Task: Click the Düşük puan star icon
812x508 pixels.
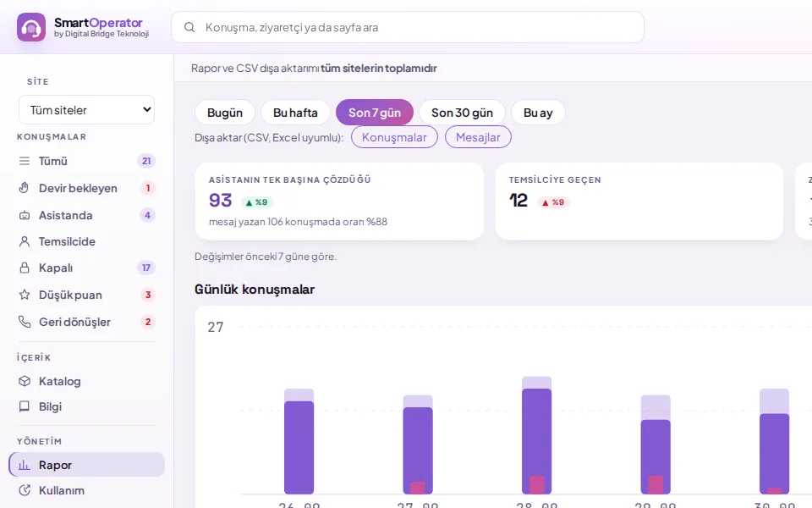Action: (x=25, y=295)
